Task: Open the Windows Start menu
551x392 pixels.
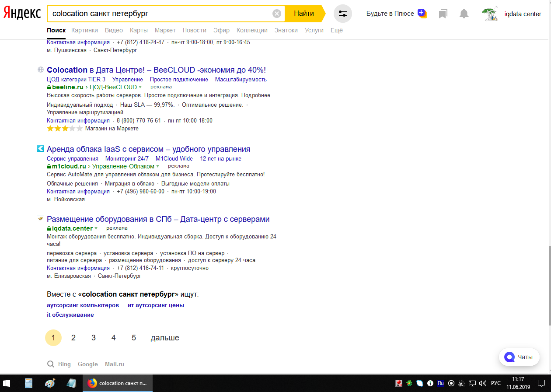Action: pos(7,383)
